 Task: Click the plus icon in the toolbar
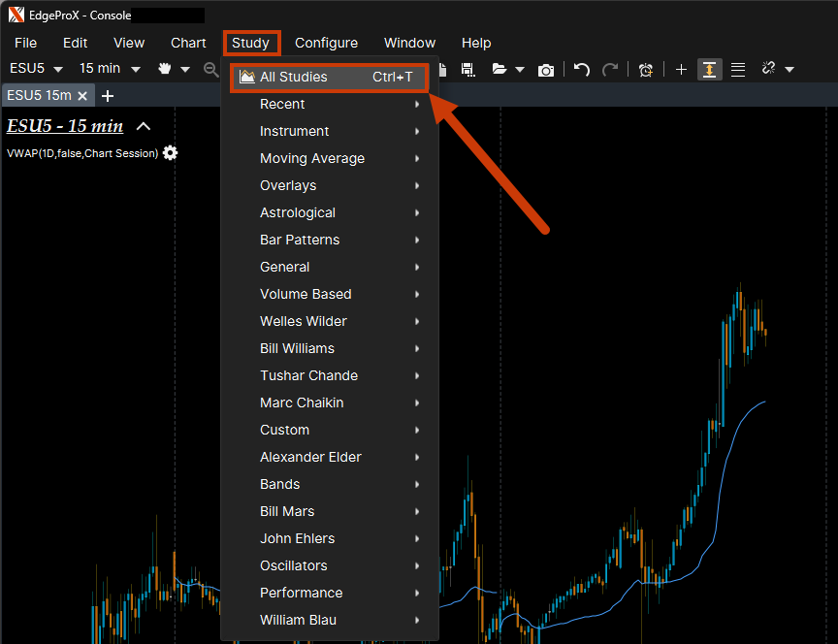tap(681, 70)
